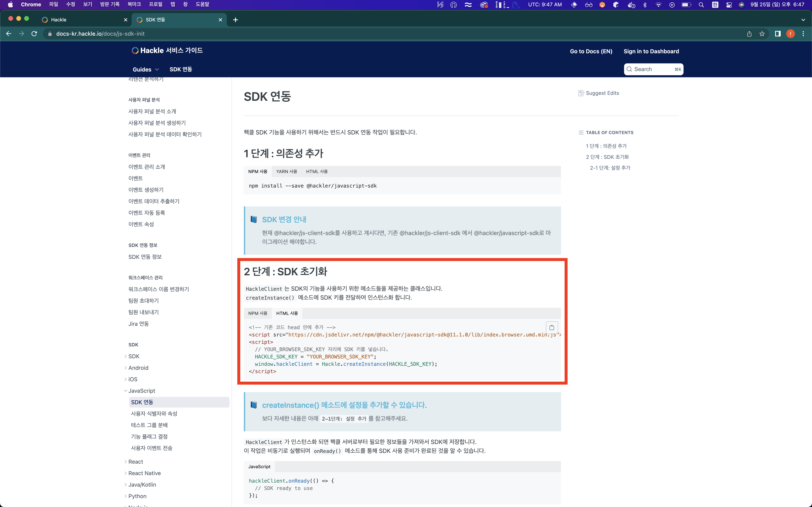Click the Suggest Edits pencil icon
The height and width of the screenshot is (507, 812).
pos(581,93)
